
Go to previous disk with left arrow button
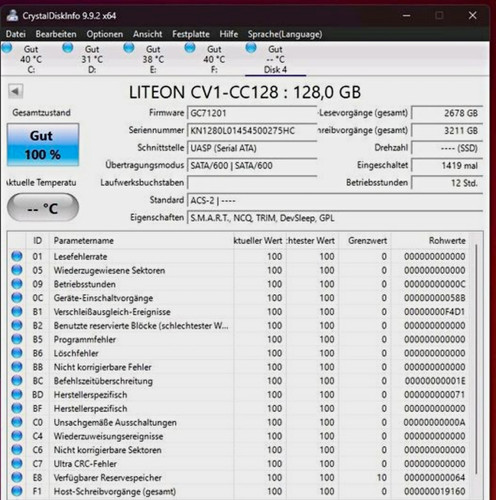pyautogui.click(x=15, y=91)
